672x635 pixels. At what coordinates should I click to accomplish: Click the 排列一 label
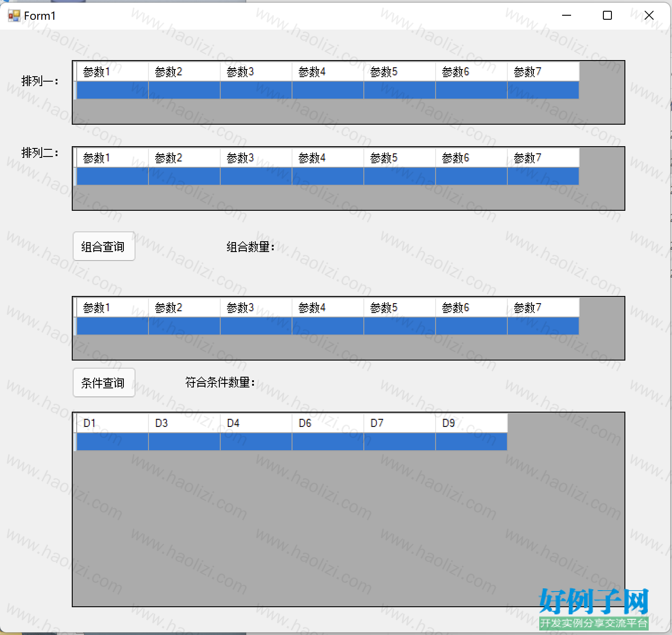point(40,81)
